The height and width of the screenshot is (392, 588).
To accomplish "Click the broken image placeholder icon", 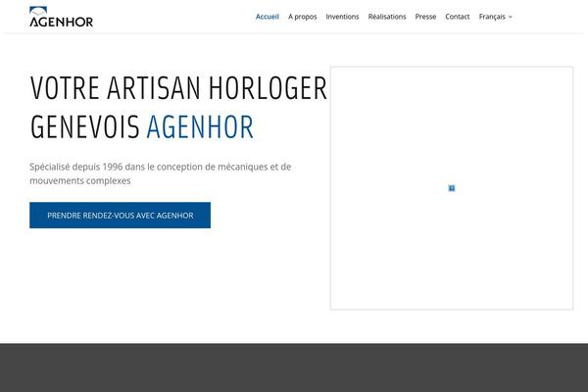I will [452, 188].
